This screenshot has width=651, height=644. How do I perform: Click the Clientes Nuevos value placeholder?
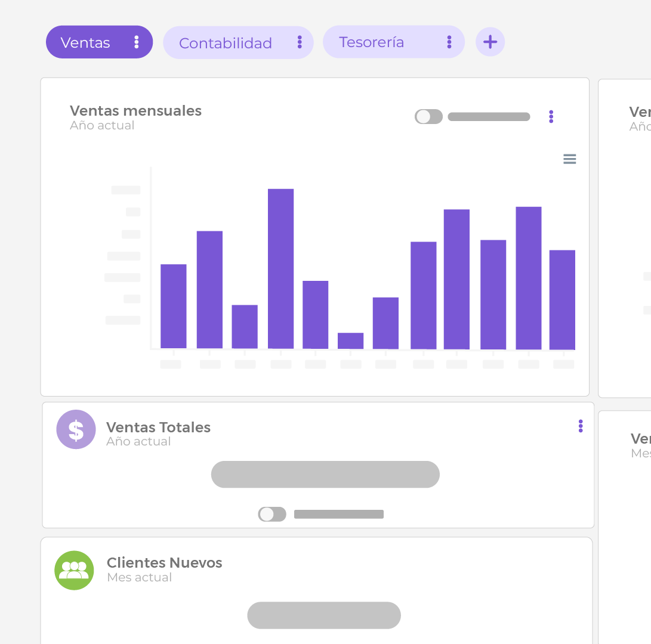coord(324,615)
